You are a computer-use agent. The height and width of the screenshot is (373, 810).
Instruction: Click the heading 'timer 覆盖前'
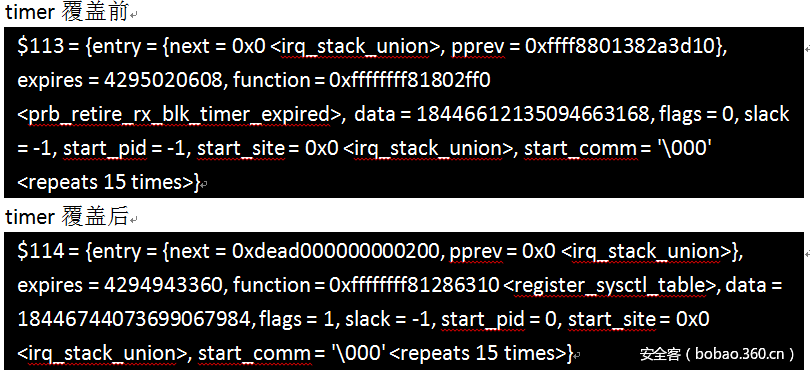[67, 12]
